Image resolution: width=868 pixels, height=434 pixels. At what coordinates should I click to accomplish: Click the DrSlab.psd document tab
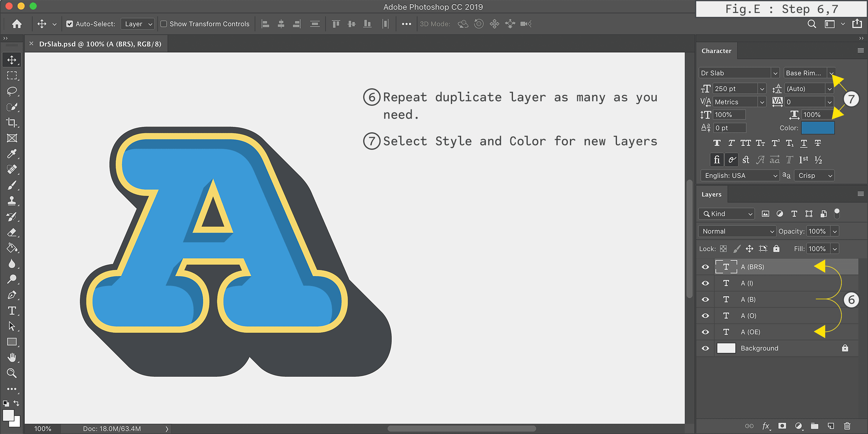click(100, 44)
